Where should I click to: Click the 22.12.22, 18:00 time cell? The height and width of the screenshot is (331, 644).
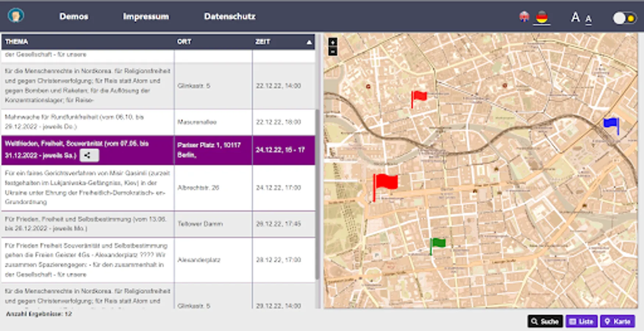click(283, 122)
